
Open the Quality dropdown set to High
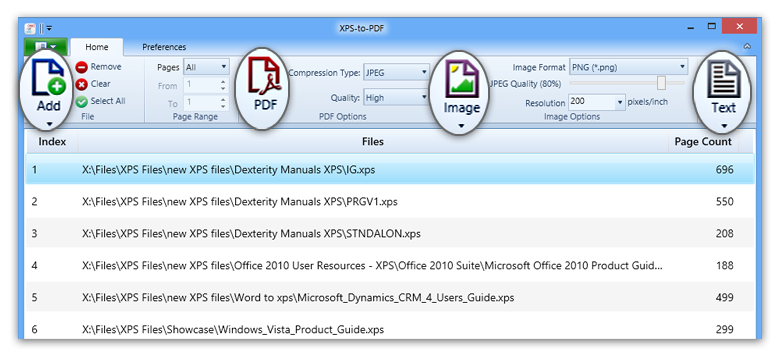pyautogui.click(x=396, y=98)
